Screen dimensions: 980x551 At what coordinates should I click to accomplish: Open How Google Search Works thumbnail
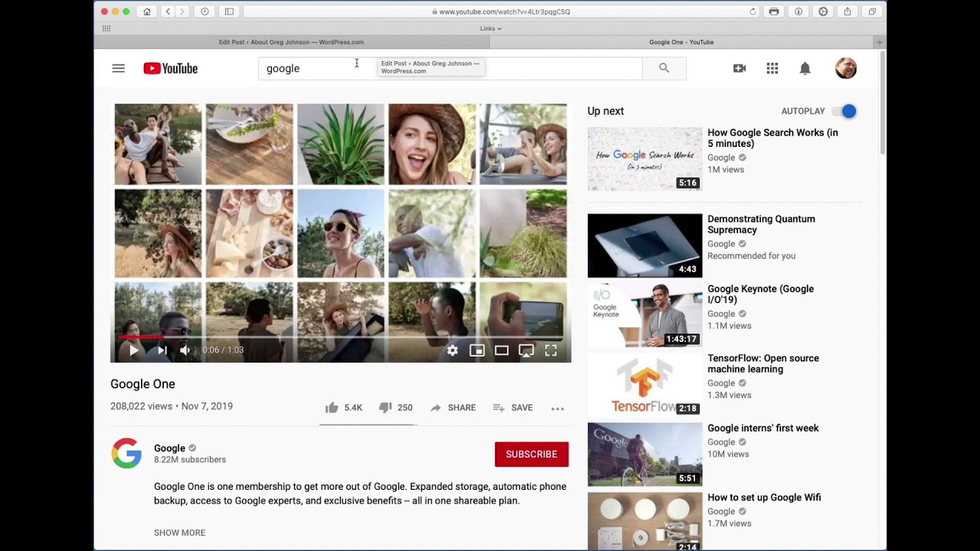645,159
